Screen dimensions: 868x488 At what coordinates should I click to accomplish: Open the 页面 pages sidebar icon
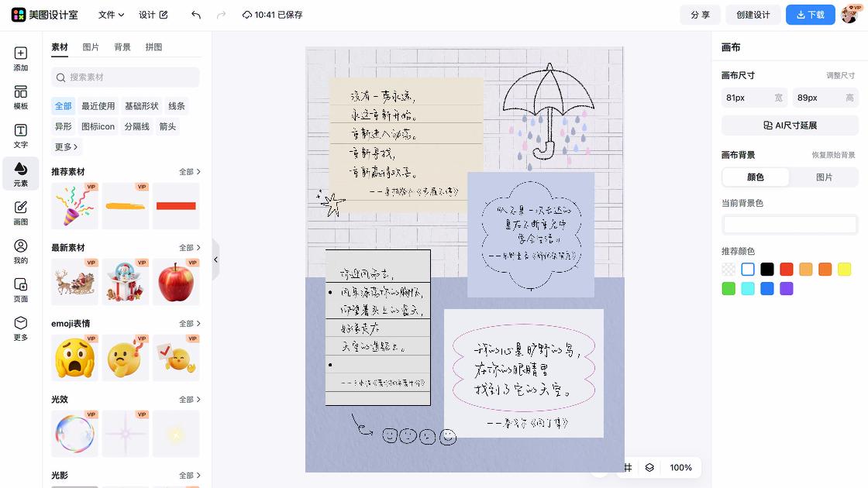20,290
